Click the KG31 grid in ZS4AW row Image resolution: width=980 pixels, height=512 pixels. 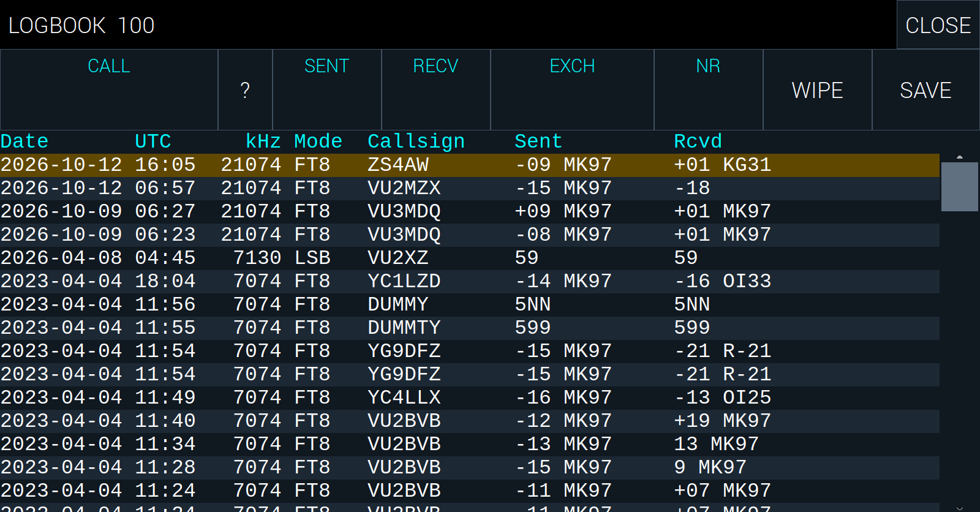[747, 165]
